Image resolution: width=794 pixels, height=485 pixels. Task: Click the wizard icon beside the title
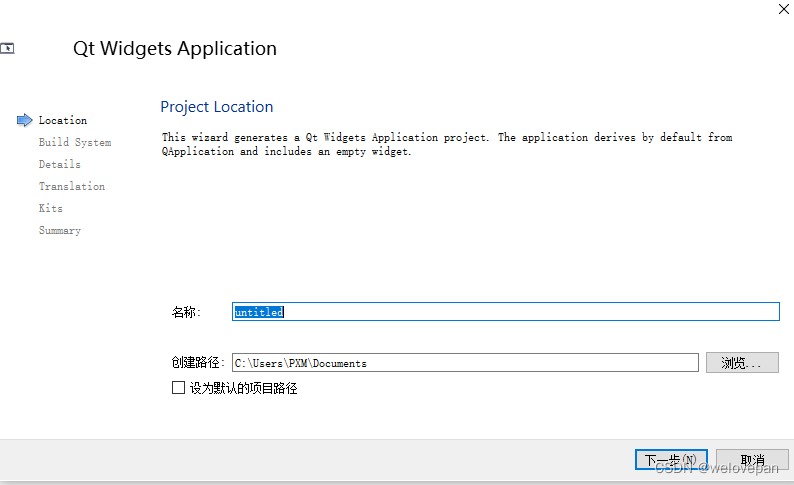click(7, 48)
